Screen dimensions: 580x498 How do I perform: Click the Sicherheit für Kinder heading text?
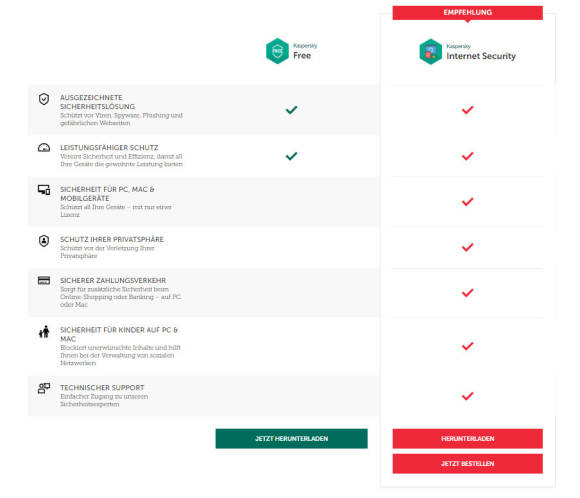coord(119,334)
